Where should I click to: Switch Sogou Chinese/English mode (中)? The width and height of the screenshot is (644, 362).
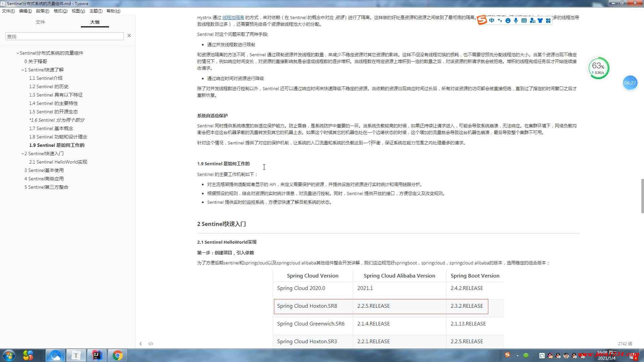(492, 20)
